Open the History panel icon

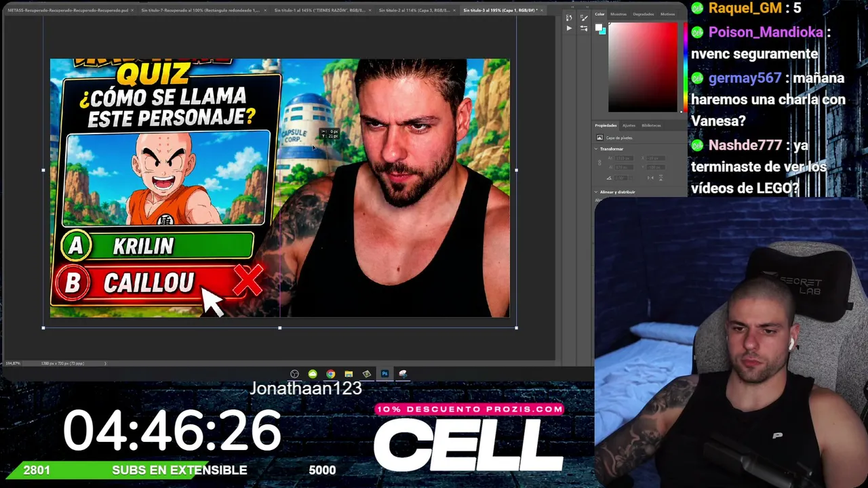[x=569, y=18]
